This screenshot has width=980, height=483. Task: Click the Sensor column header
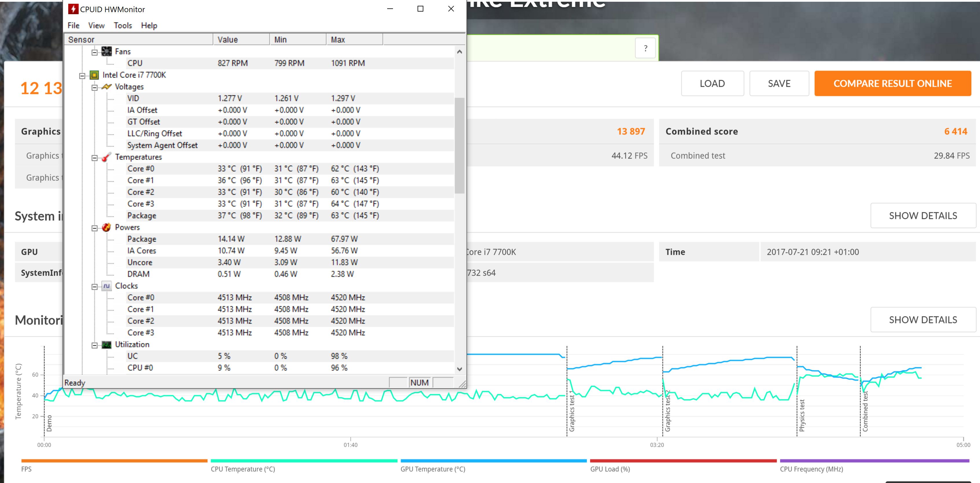coord(139,40)
